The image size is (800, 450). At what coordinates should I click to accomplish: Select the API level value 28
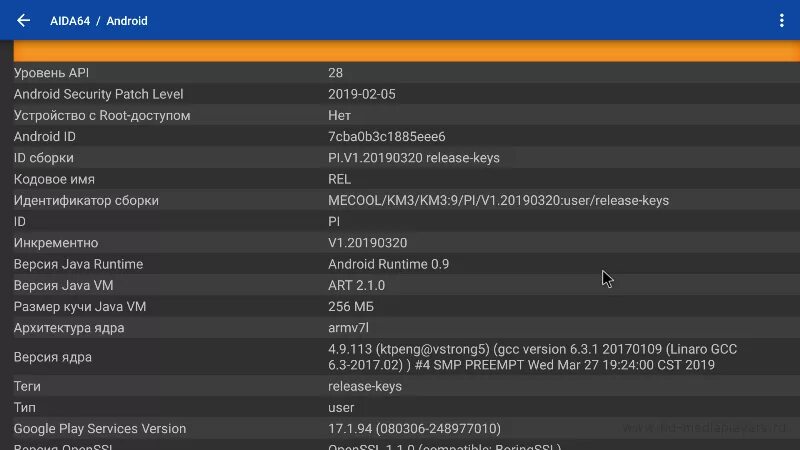[335, 73]
